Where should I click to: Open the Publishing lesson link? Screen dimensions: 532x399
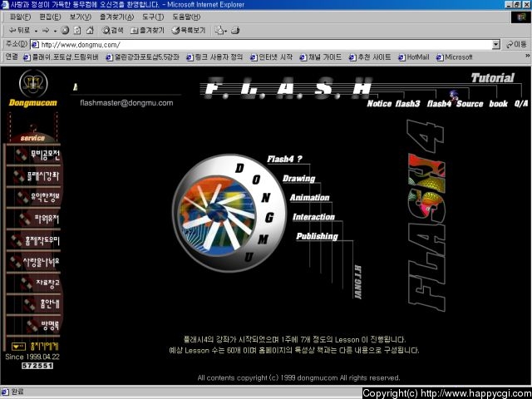[318, 236]
